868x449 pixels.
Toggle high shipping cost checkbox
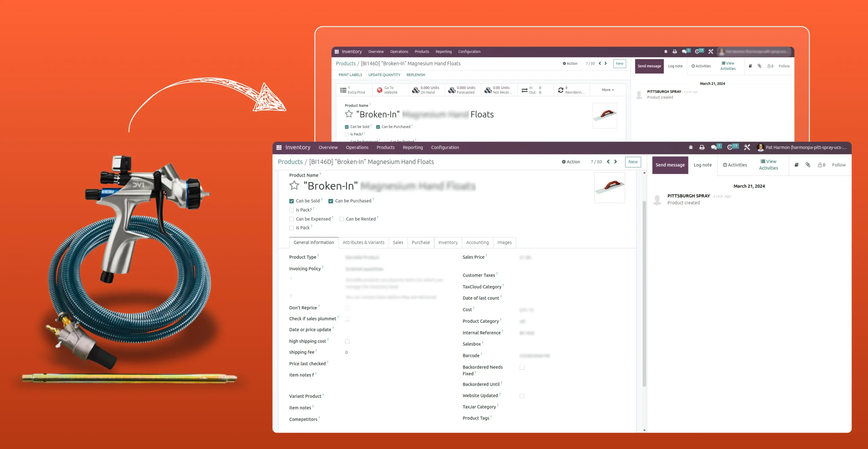coord(347,341)
